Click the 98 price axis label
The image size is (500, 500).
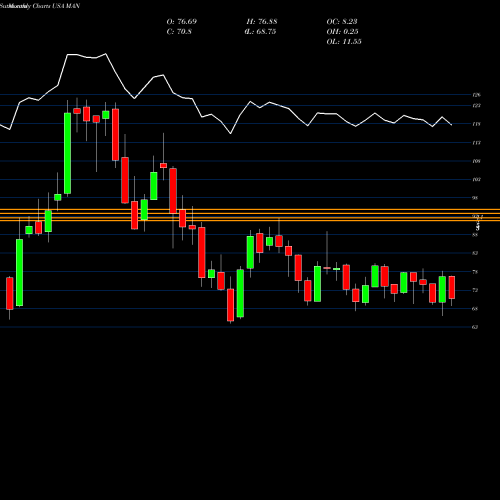pyautogui.click(x=475, y=198)
